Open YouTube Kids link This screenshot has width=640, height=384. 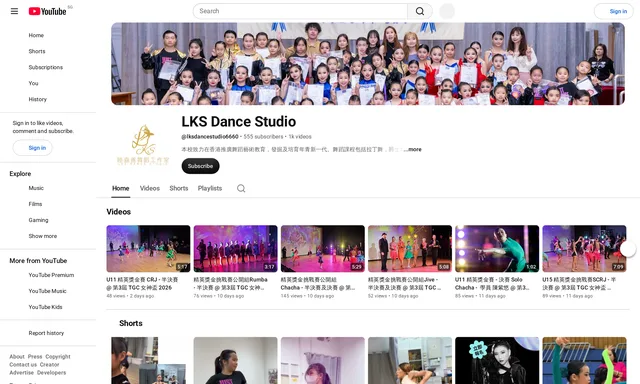[45, 307]
